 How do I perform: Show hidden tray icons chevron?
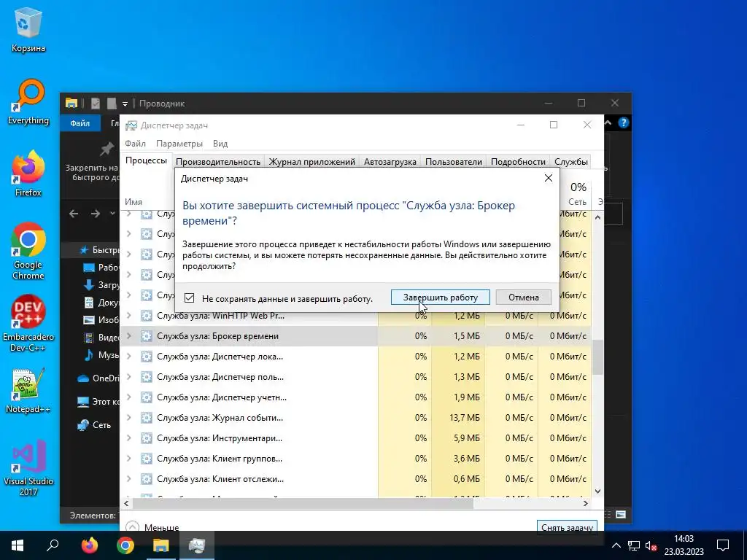click(x=616, y=545)
